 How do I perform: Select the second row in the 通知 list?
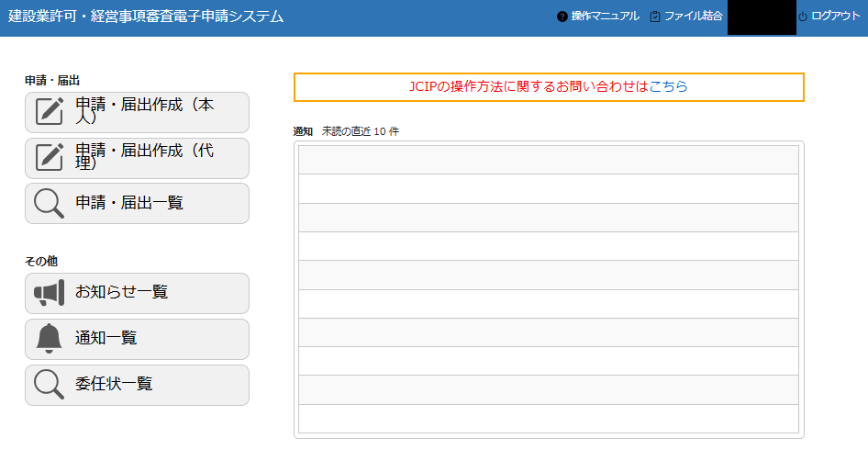tap(548, 188)
